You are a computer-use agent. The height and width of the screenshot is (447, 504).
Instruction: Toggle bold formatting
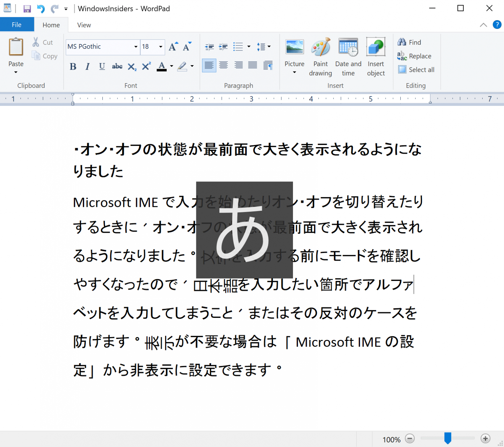[73, 66]
